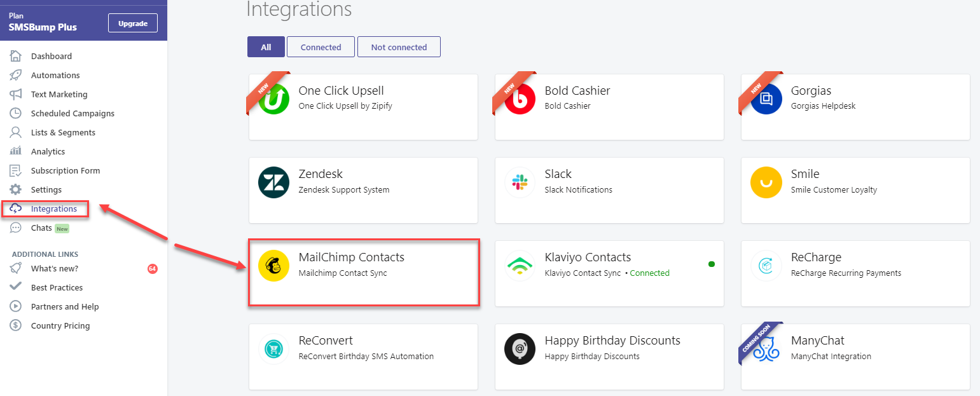Click the Settings gear icon
Screen dimensions: 980x396
click(16, 189)
